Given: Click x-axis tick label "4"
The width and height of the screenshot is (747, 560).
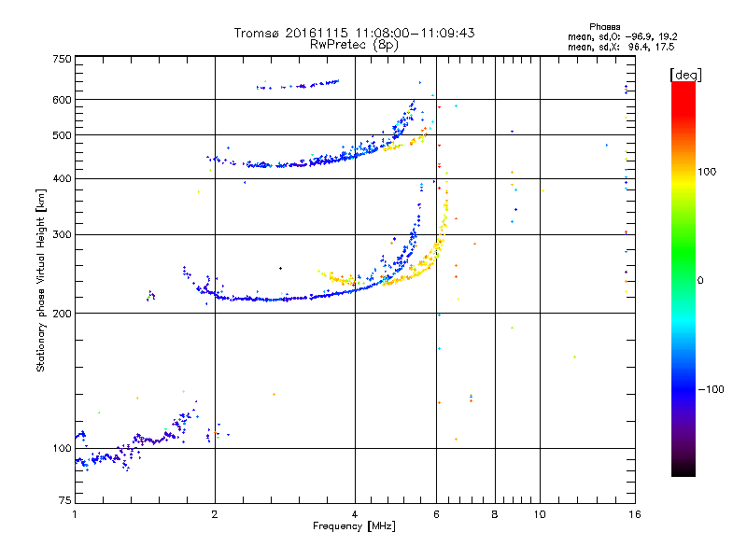Looking at the screenshot, I should [355, 514].
